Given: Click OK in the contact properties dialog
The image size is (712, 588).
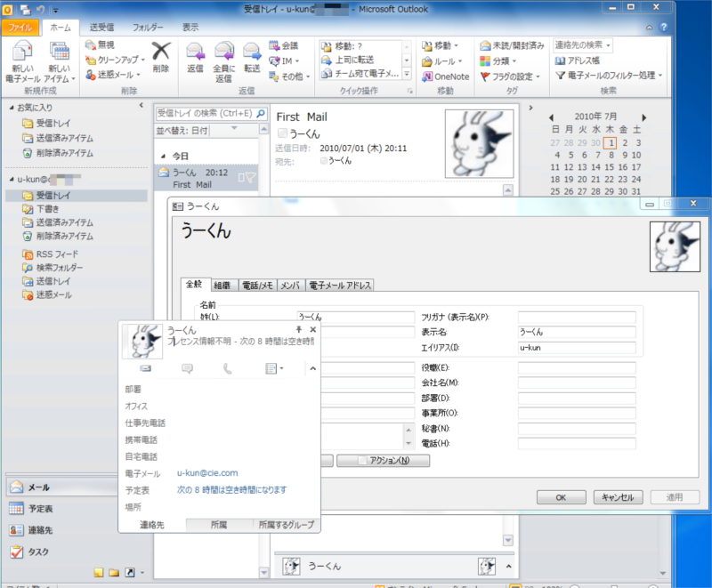Looking at the screenshot, I should click(562, 497).
